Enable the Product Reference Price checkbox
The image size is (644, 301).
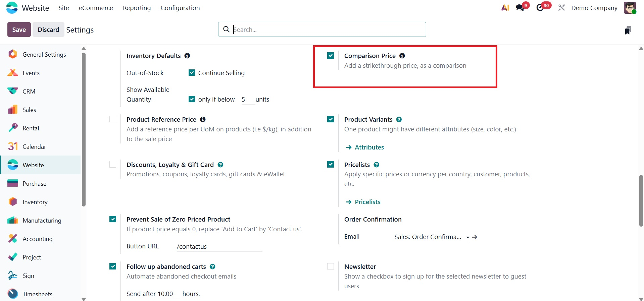(x=113, y=119)
